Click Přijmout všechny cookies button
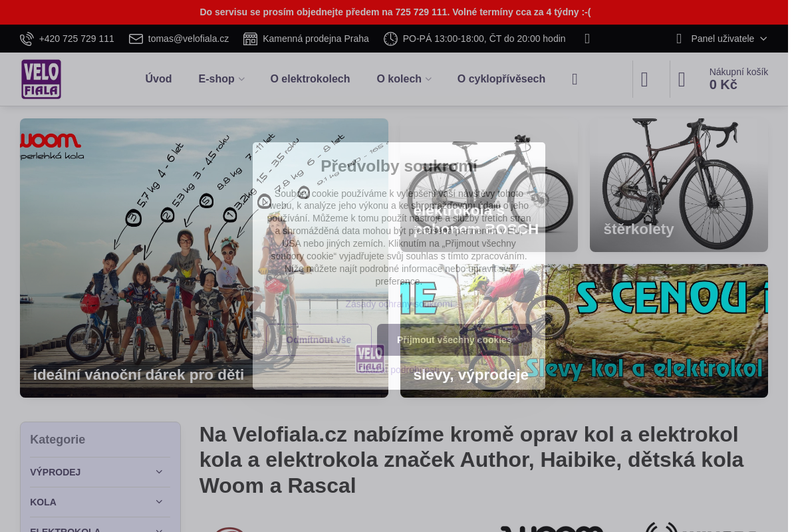 pyautogui.click(x=454, y=340)
